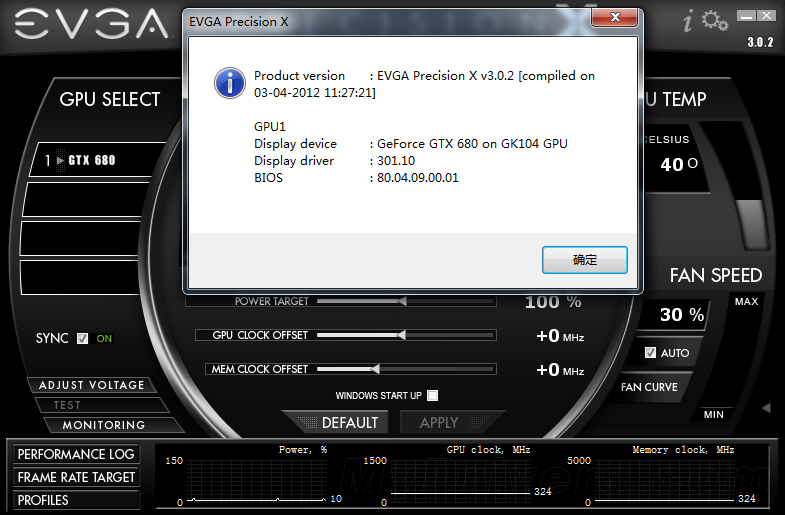Click the 3.0.2 version label
The image size is (785, 515).
760,42
